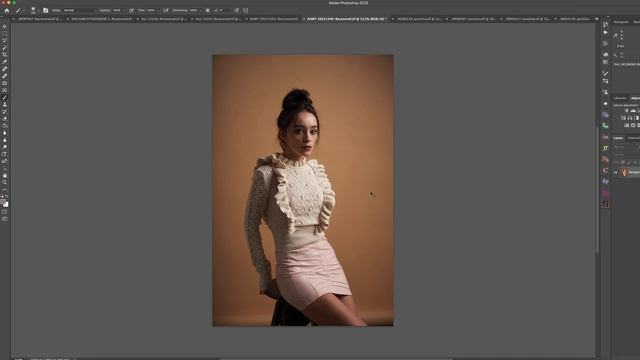This screenshot has height=360, width=640.
Task: Switch to the Layers tab
Action: [618, 138]
